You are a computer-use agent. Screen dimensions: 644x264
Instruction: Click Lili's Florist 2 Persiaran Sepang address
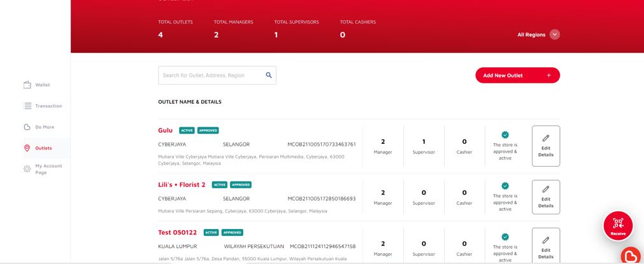point(243,211)
